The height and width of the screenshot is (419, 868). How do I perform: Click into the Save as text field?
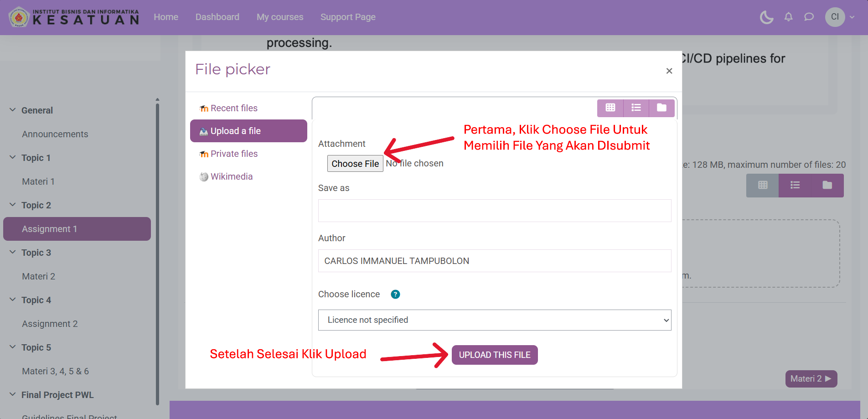(x=494, y=211)
